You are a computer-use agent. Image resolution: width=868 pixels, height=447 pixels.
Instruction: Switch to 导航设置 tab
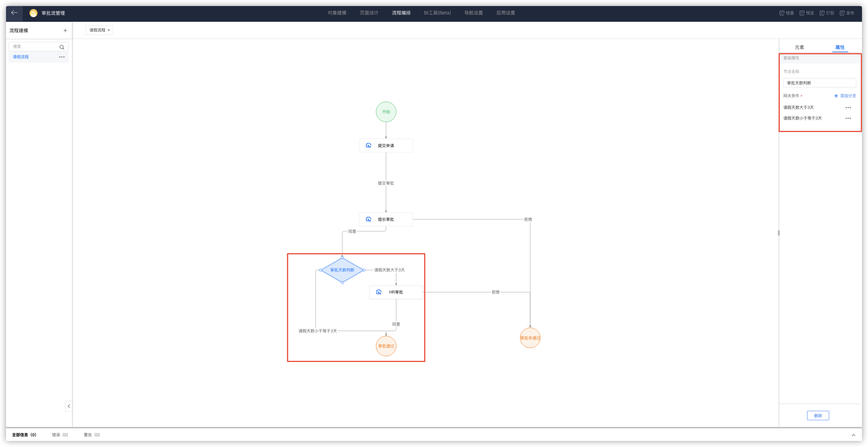474,13
